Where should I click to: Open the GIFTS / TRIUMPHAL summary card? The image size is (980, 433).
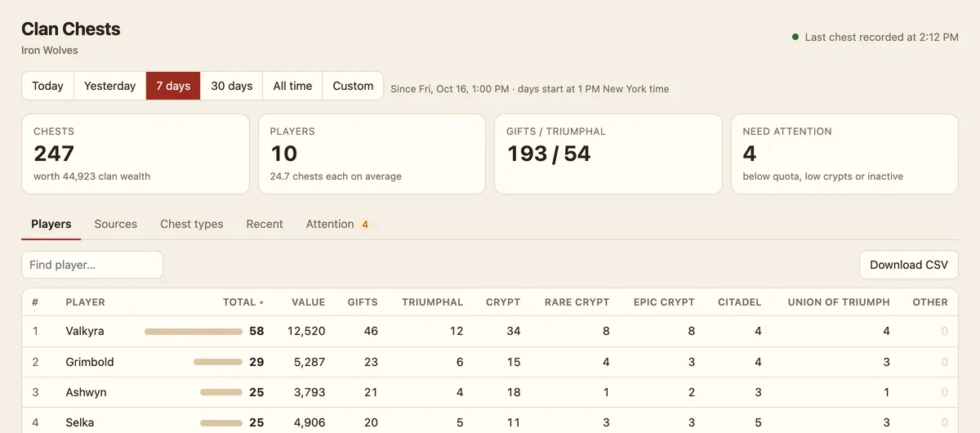608,154
